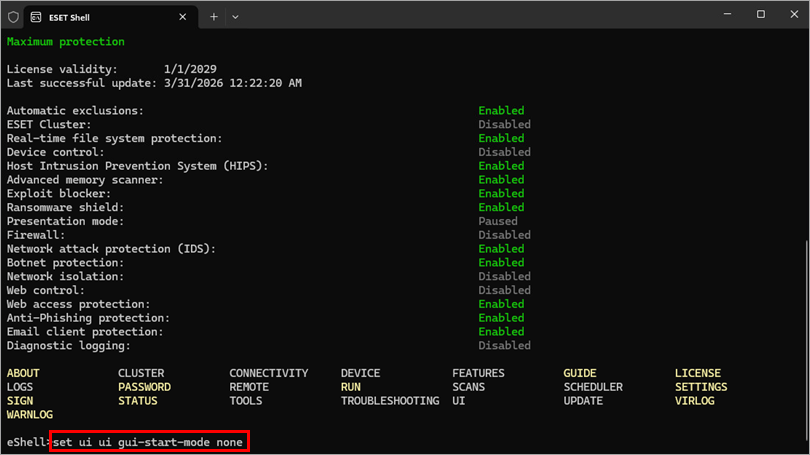Select the ESET Shell tab
Screen dimensions: 810x455
click(x=100, y=16)
